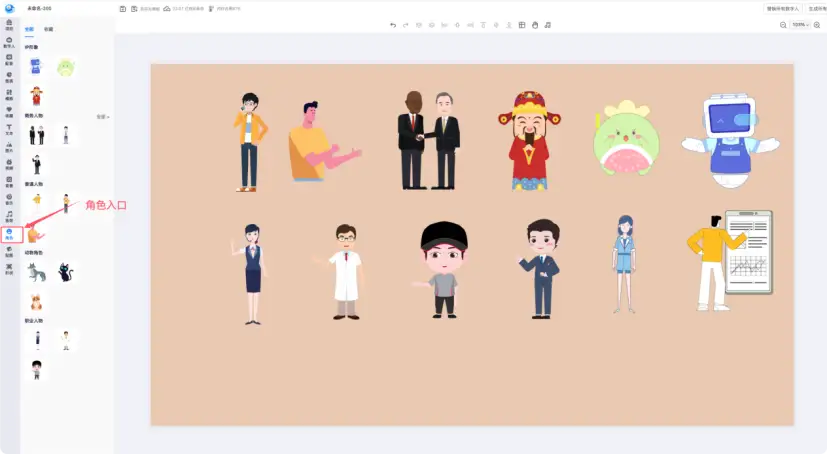The image size is (828, 454).
Task: Select the black cat thumbnail in panel
Action: pos(65,272)
